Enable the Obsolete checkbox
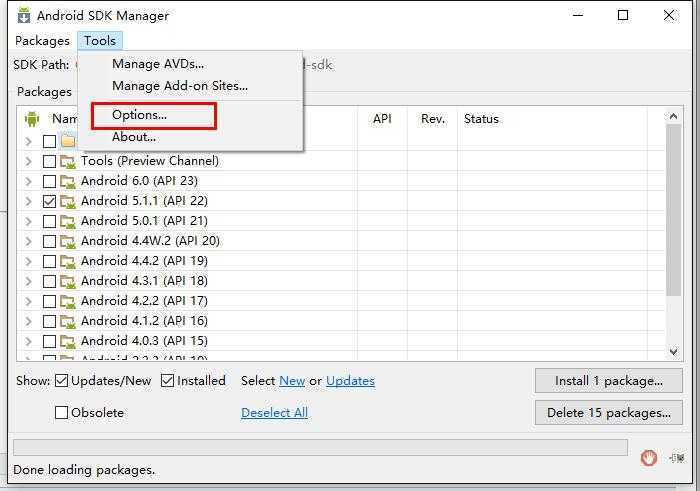The image size is (700, 491). click(62, 412)
